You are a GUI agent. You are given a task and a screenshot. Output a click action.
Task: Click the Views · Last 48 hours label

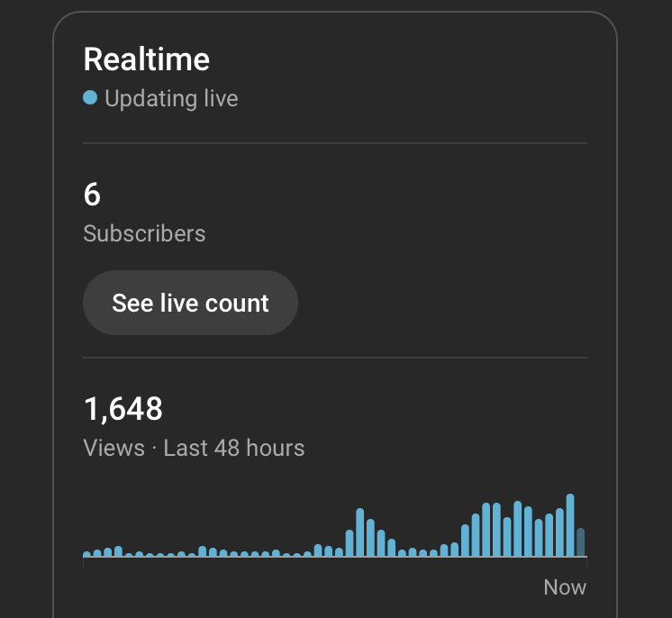194,448
